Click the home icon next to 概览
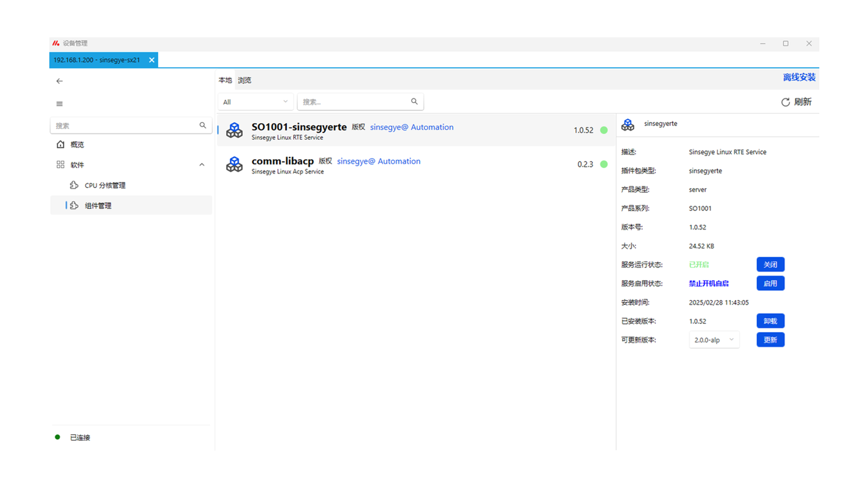868x488 pixels. [61, 145]
